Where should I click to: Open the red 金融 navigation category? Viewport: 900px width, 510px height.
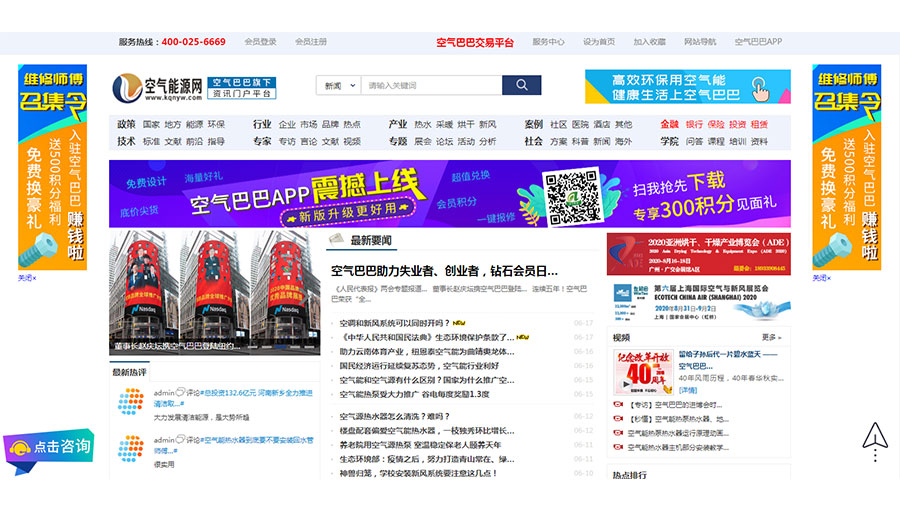669,124
